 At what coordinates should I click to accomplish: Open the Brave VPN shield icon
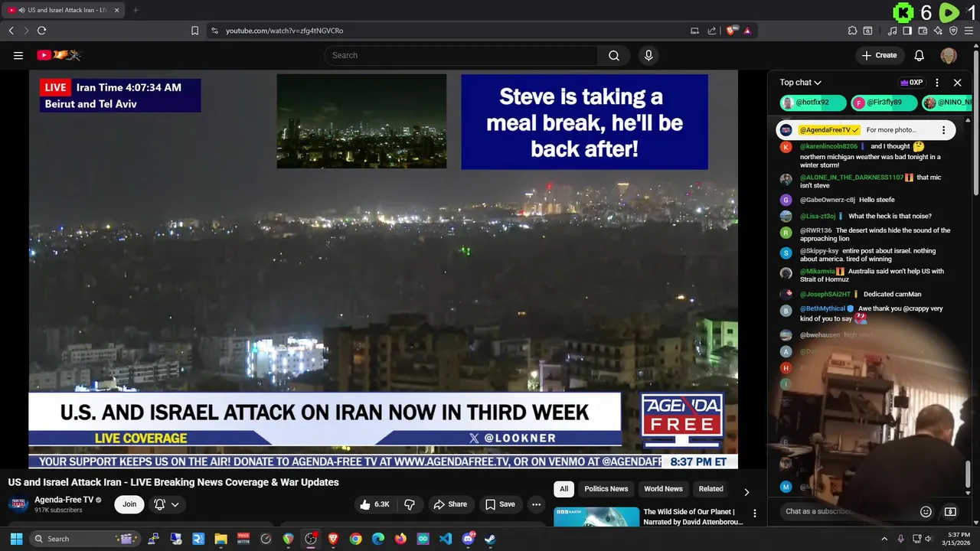(x=953, y=31)
